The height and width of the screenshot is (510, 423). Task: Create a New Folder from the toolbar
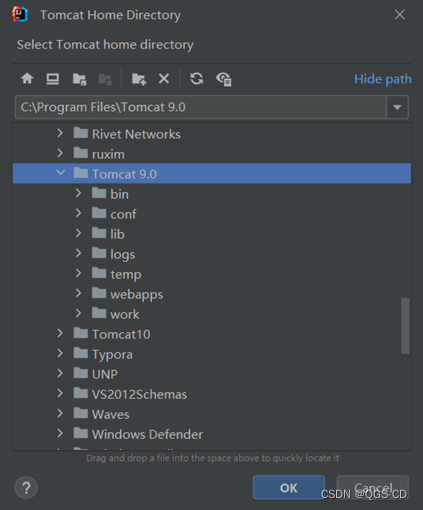click(x=139, y=79)
